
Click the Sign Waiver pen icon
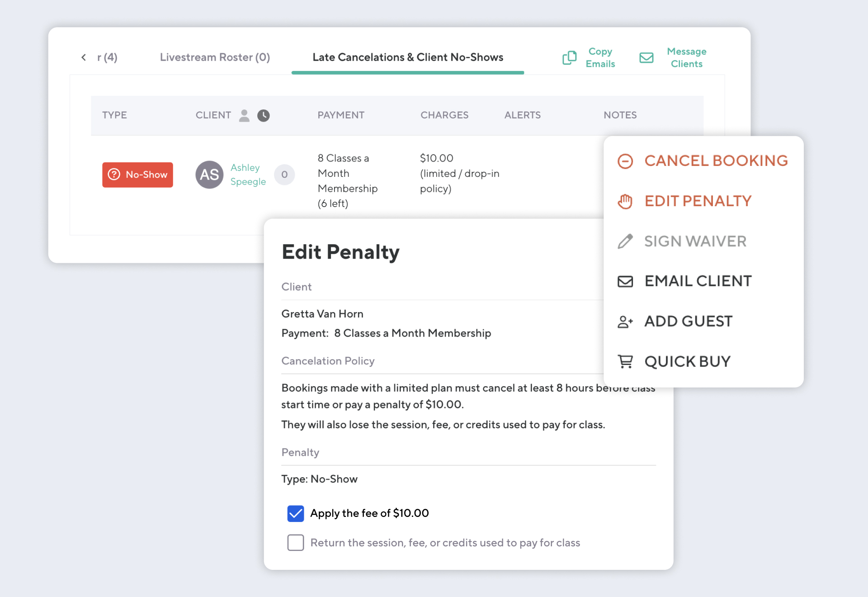[x=625, y=241]
